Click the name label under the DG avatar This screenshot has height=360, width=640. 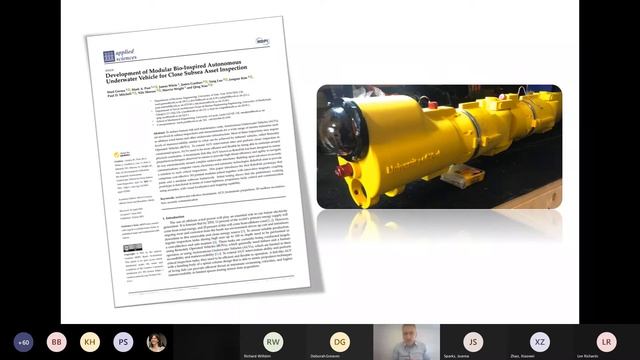[x=325, y=356]
